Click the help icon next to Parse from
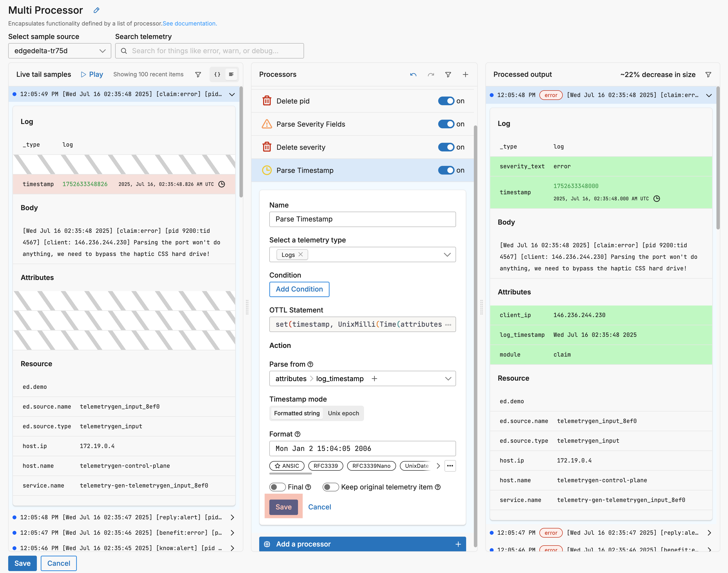Viewport: 728px width, 573px height. [310, 364]
